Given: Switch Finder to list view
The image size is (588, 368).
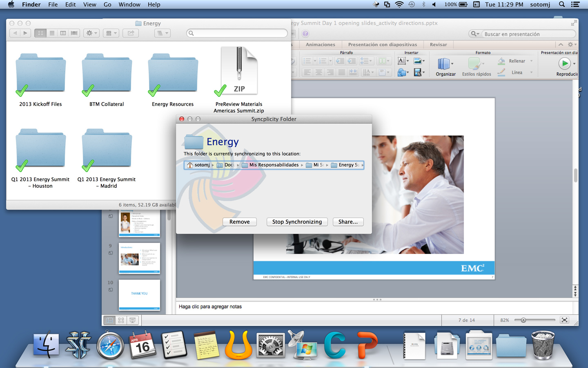Looking at the screenshot, I should pos(52,33).
